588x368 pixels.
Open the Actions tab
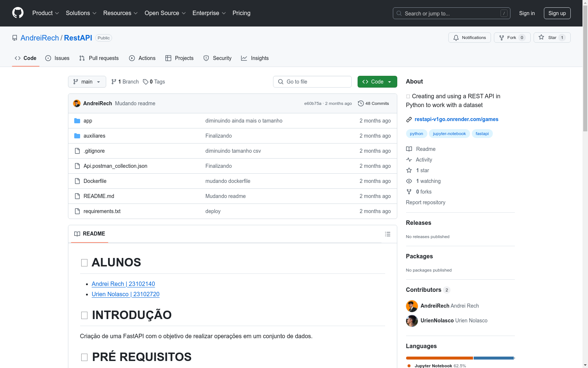[142, 58]
